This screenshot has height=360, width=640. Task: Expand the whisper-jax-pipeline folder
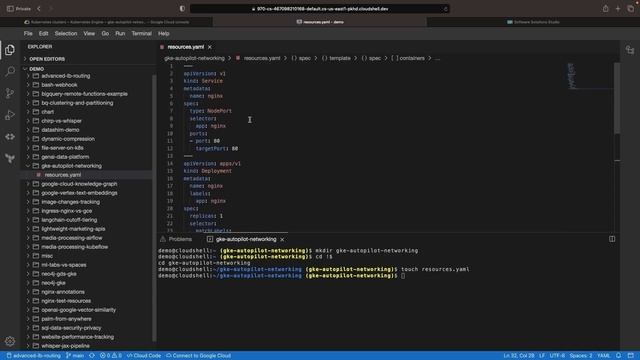[65, 346]
